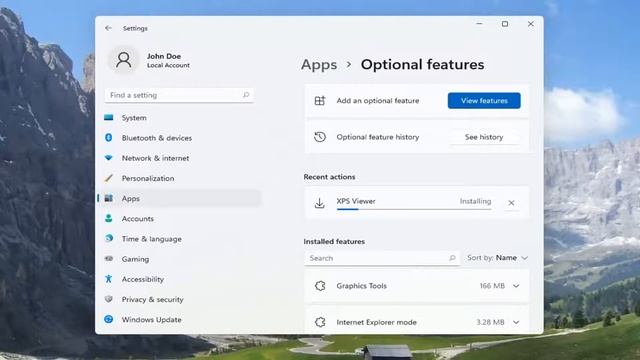Click the Graphics Tools gear icon
640x360 pixels.
pyautogui.click(x=320, y=286)
